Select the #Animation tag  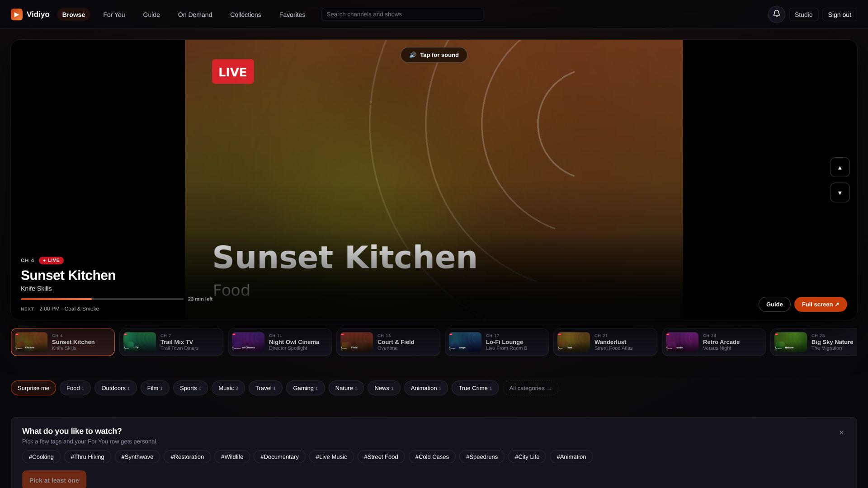[571, 456]
